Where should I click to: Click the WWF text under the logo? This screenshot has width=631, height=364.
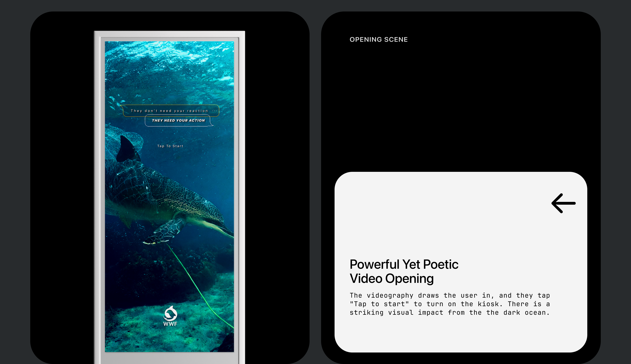(x=170, y=324)
